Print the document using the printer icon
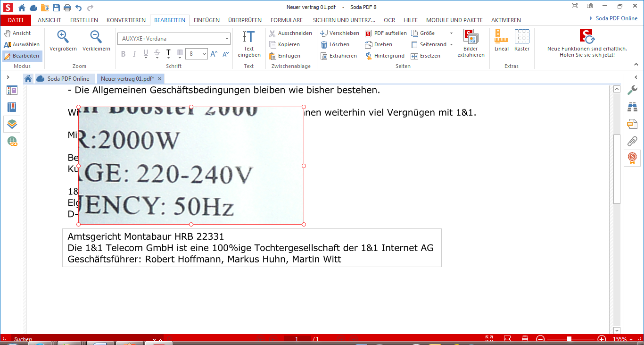The height and width of the screenshot is (345, 644). coord(67,8)
